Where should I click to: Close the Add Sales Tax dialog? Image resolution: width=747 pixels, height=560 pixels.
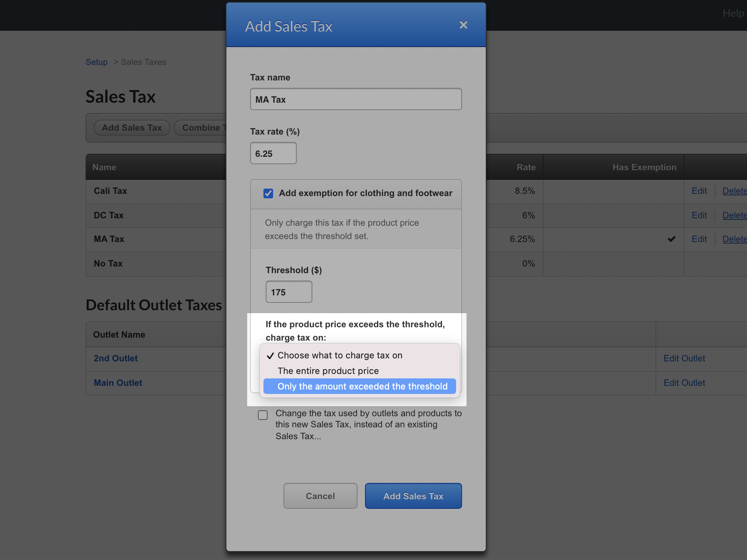point(463,25)
